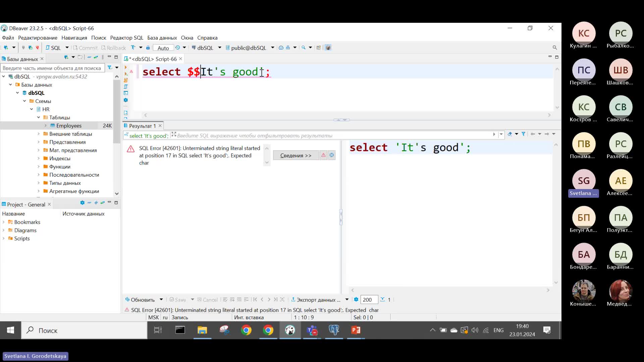The image size is (644, 362).
Task: Toggle Auto commit mode button
Action: pyautogui.click(x=163, y=48)
